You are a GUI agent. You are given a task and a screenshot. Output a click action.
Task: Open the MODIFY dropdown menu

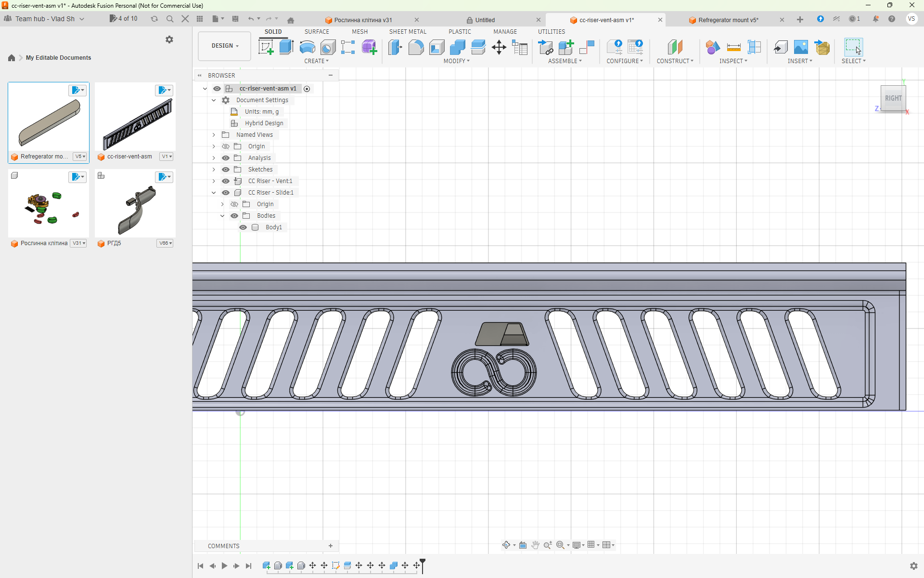point(456,61)
